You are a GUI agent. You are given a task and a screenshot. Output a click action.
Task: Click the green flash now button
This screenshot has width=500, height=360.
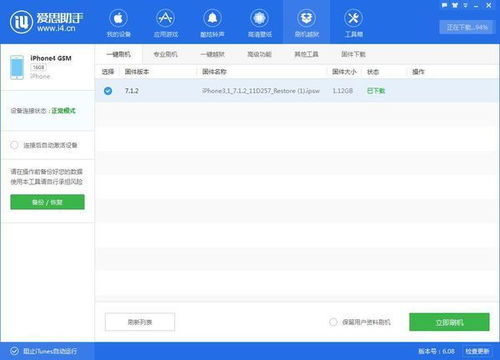449,322
